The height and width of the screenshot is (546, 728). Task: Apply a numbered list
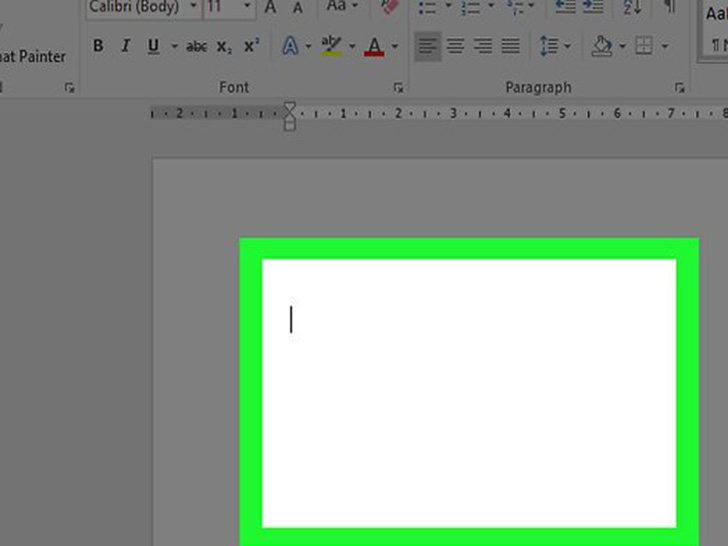pos(470,7)
